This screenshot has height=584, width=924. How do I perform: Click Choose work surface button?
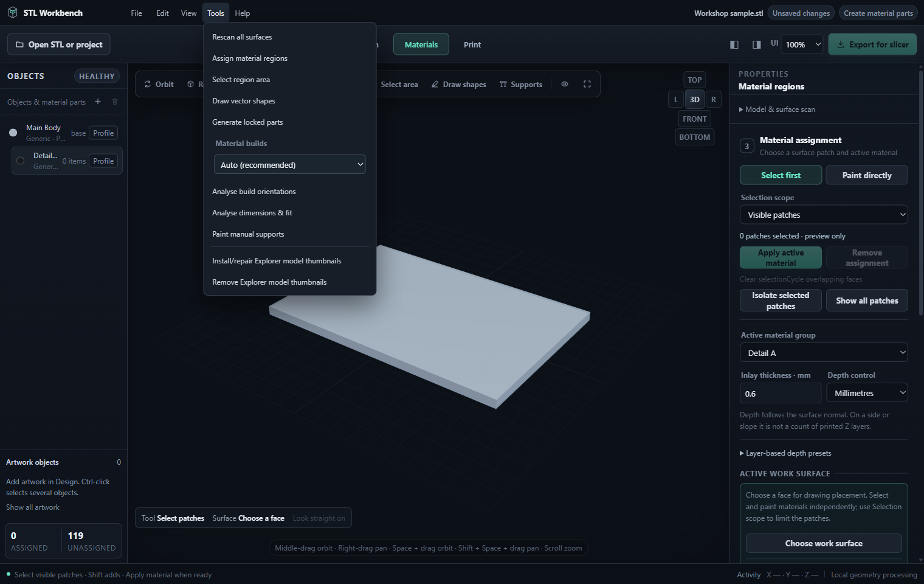click(x=824, y=543)
